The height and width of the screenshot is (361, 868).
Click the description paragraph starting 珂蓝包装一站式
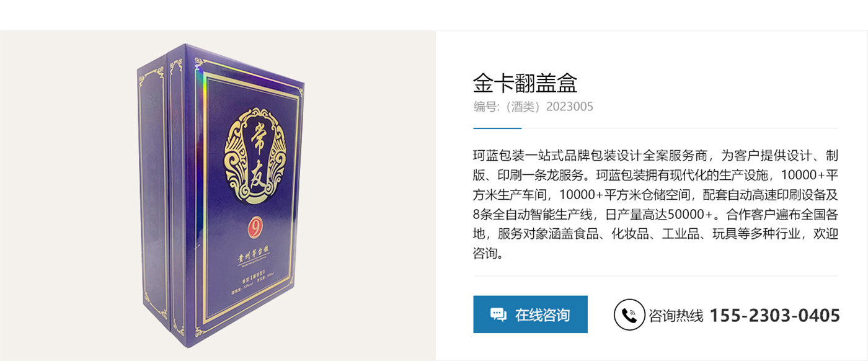[655, 204]
